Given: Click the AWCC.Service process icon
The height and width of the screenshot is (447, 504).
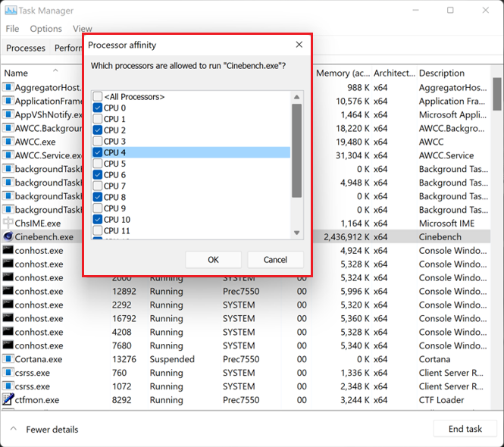Looking at the screenshot, I should pos(8,155).
